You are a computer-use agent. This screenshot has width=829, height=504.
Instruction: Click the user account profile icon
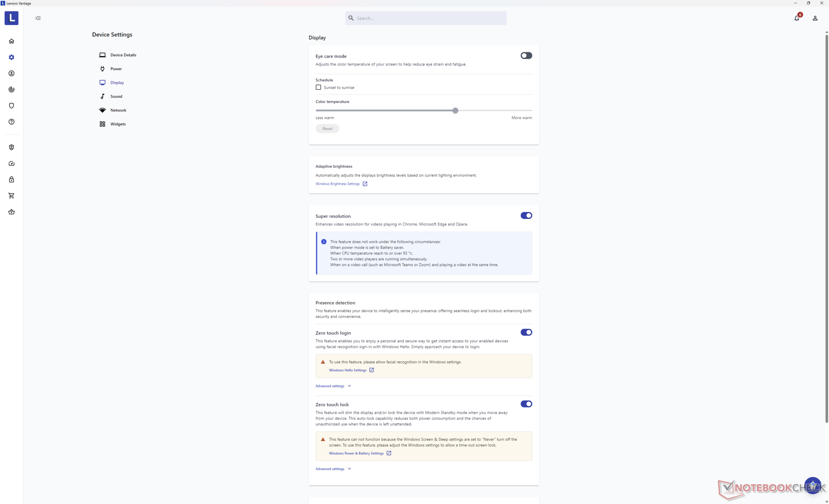tap(815, 18)
